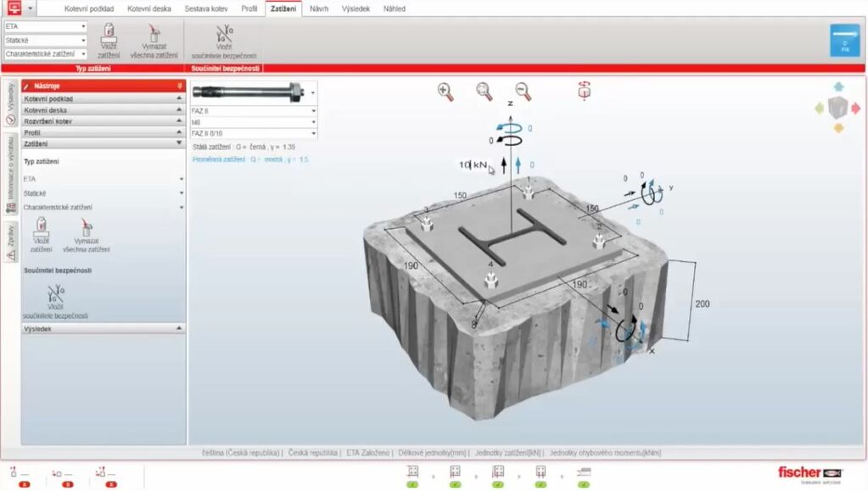Expand the Rozvržení kotev section
Screen dimensions: 868x491
point(103,121)
